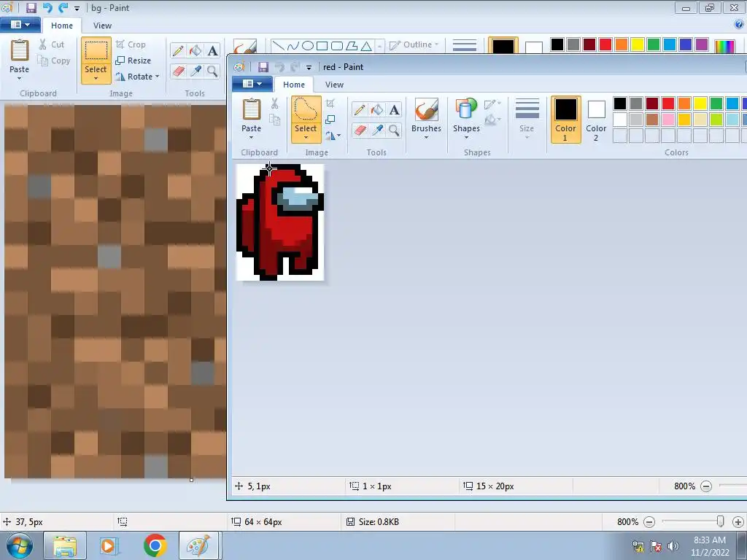
Task: Open the Paint file menu in bg Paint
Action: click(20, 24)
